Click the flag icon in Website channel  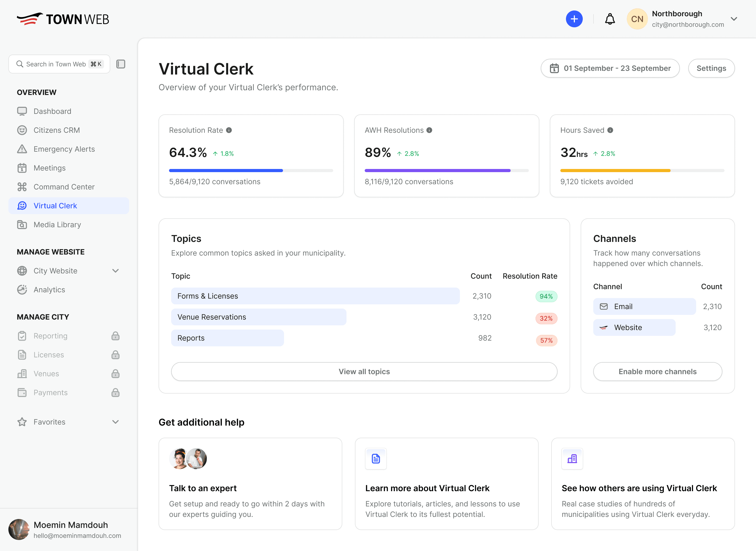(603, 327)
